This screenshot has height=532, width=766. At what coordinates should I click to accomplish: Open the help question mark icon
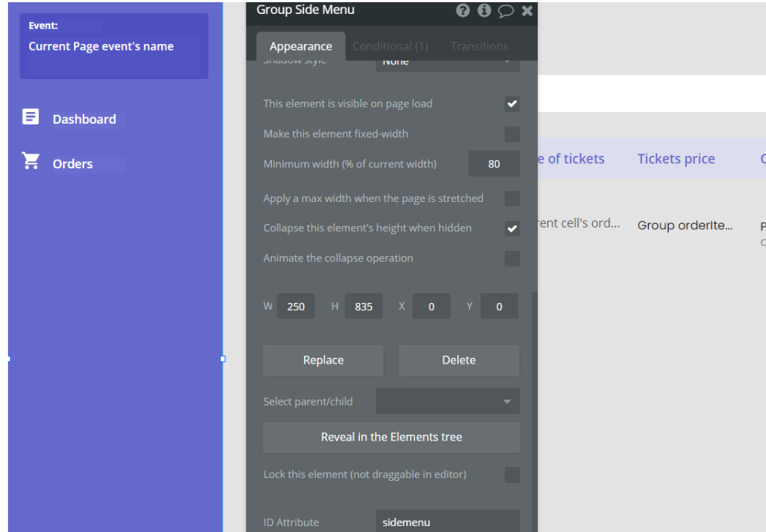point(462,10)
